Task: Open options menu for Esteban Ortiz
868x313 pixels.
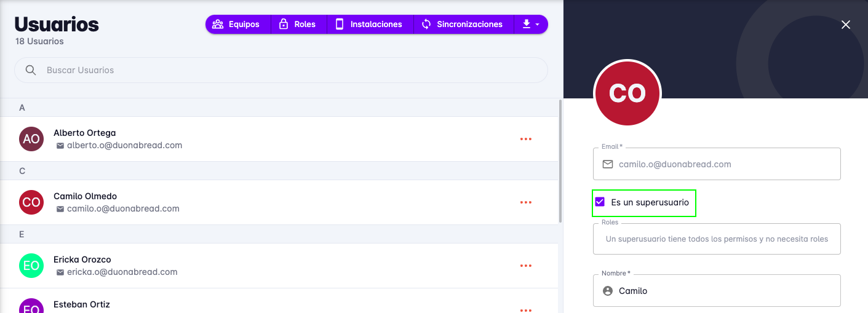Action: coord(525,309)
